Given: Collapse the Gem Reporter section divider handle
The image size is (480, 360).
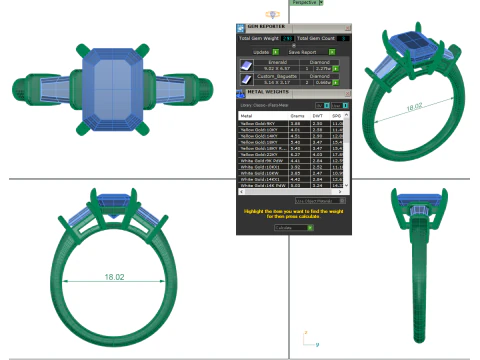Looking at the screenshot, I should click(294, 45).
